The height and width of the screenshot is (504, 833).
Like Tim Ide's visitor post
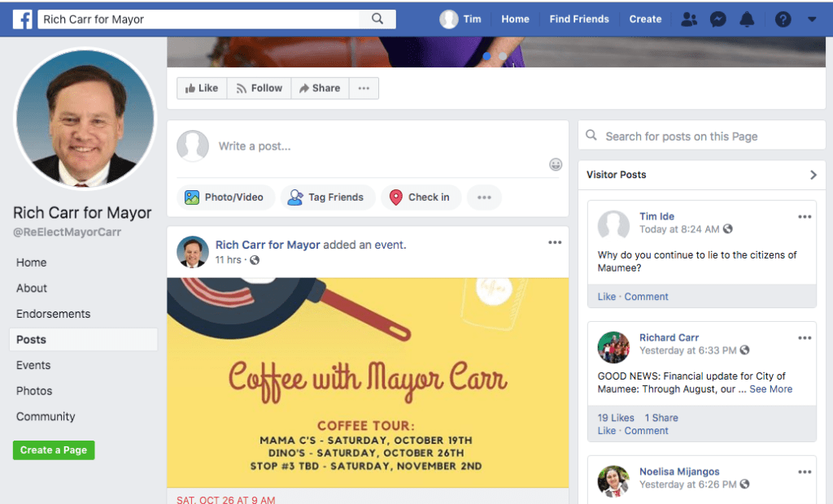607,297
